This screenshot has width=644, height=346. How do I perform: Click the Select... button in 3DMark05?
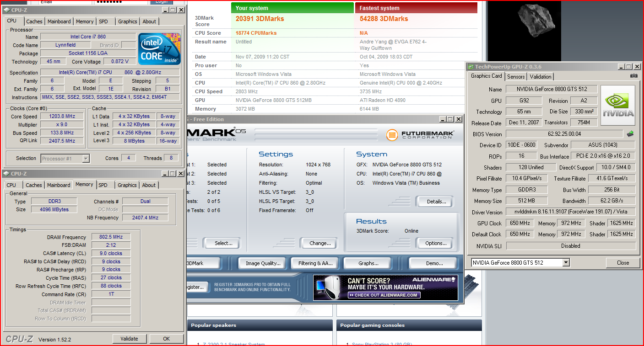tap(222, 243)
